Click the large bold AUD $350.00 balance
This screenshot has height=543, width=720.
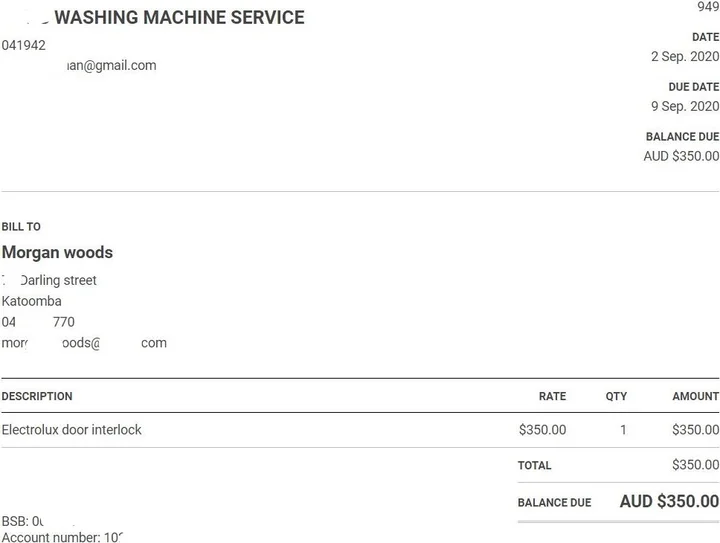[x=668, y=501]
